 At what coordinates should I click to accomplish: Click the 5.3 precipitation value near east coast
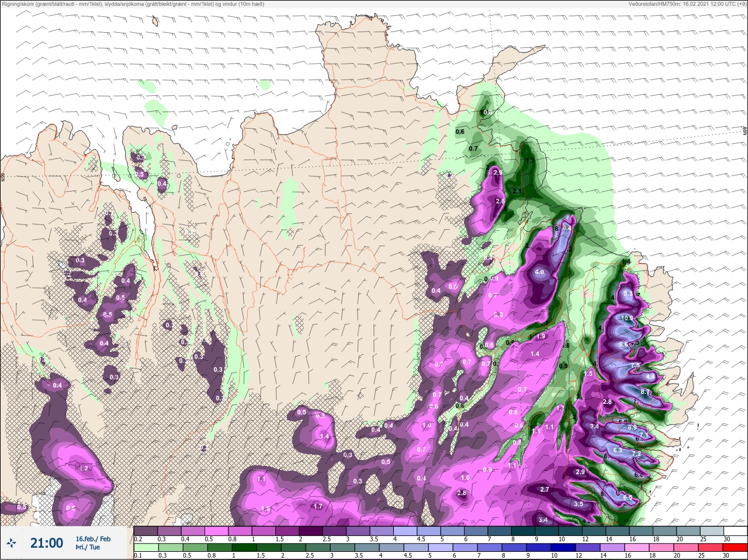(x=628, y=293)
